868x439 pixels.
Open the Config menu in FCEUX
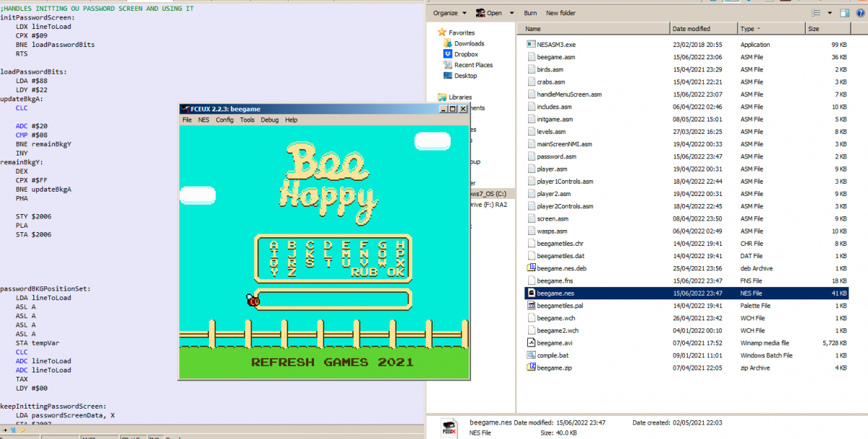pyautogui.click(x=226, y=120)
